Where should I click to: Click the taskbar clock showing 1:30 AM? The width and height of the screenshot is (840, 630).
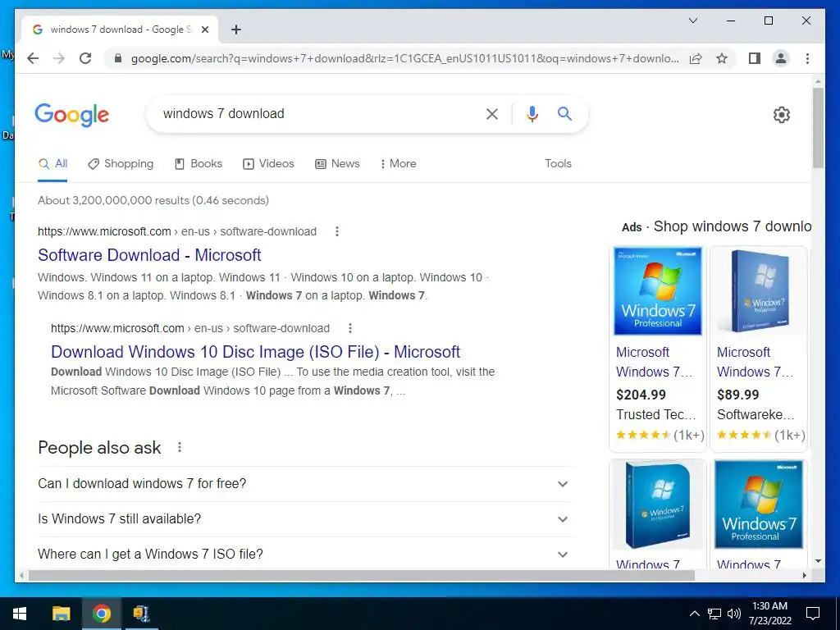pyautogui.click(x=769, y=614)
